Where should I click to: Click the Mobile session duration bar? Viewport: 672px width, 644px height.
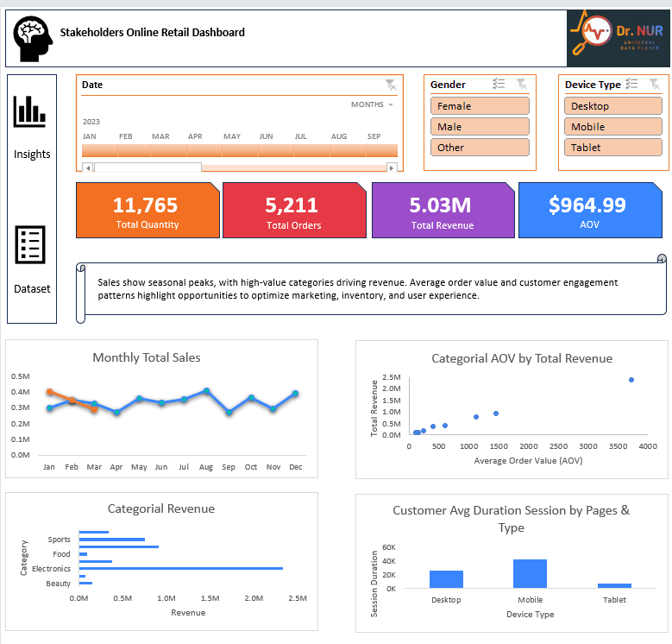click(x=530, y=574)
